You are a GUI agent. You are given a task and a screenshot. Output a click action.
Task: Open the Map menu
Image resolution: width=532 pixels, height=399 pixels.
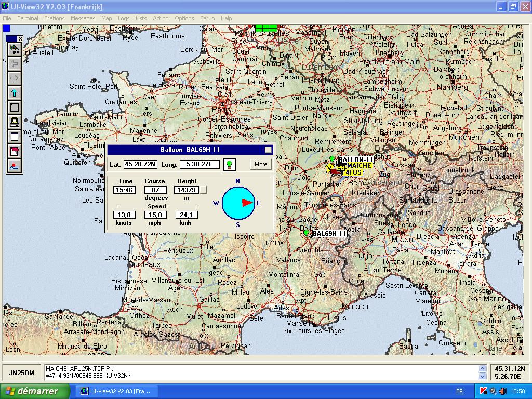107,18
